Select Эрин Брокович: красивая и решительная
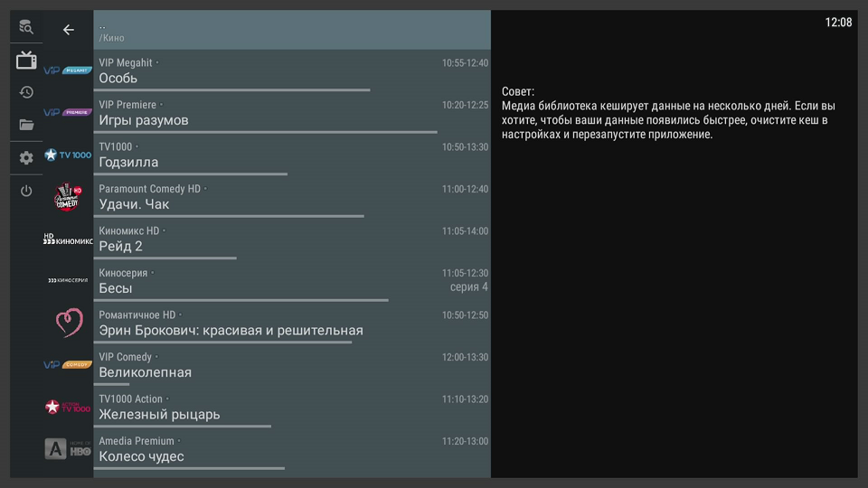 tap(292, 324)
